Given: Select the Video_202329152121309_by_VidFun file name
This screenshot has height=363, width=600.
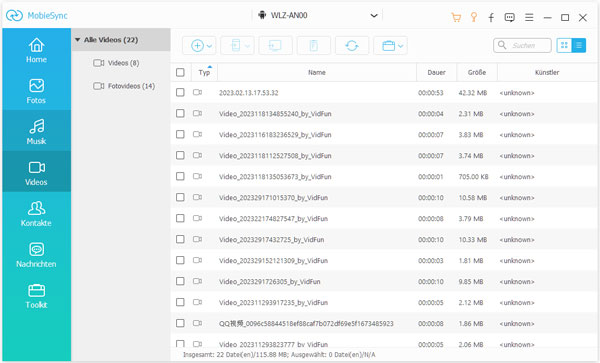Looking at the screenshot, I should click(274, 261).
